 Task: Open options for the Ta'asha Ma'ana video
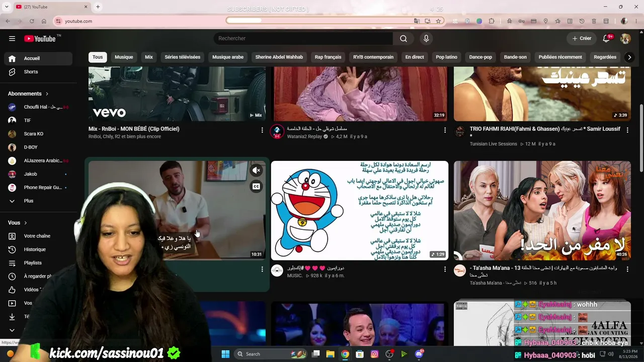627,269
